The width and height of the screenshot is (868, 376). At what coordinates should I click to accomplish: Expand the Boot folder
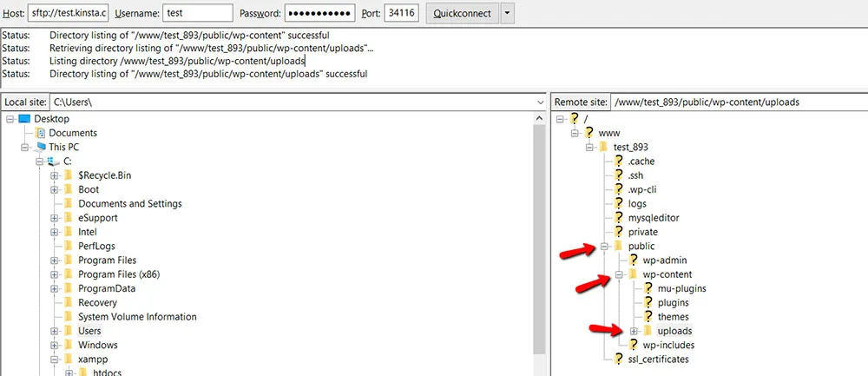(x=54, y=190)
